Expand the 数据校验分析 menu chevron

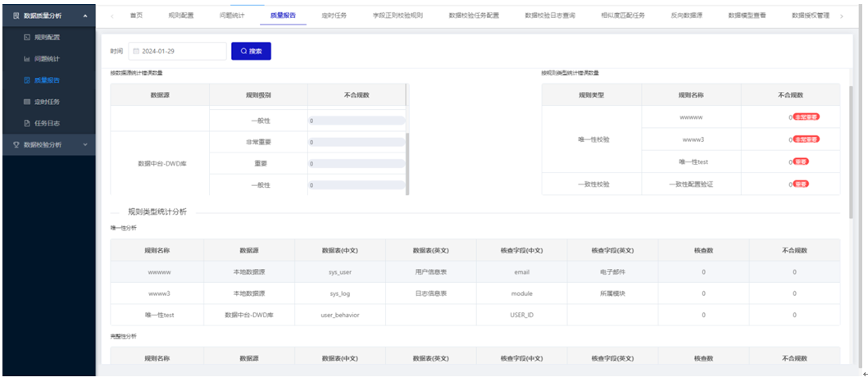point(84,144)
